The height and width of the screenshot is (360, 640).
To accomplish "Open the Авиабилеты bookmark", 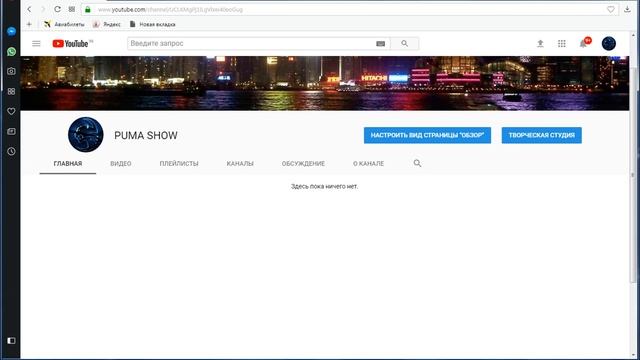I will tap(64, 24).
